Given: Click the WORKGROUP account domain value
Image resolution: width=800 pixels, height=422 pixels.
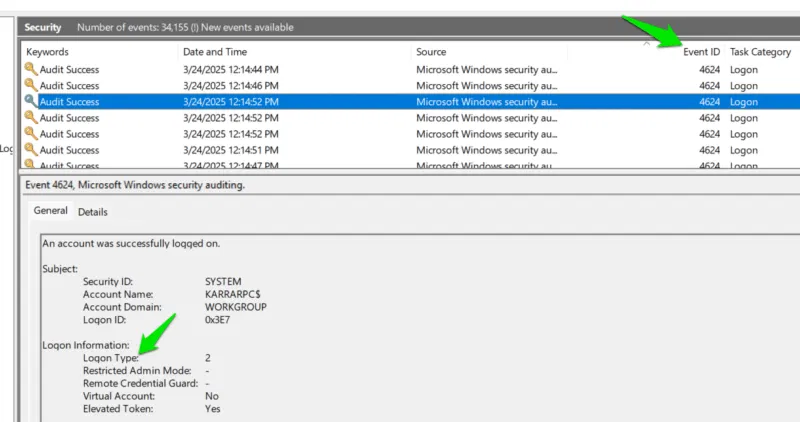Looking at the screenshot, I should tap(236, 307).
